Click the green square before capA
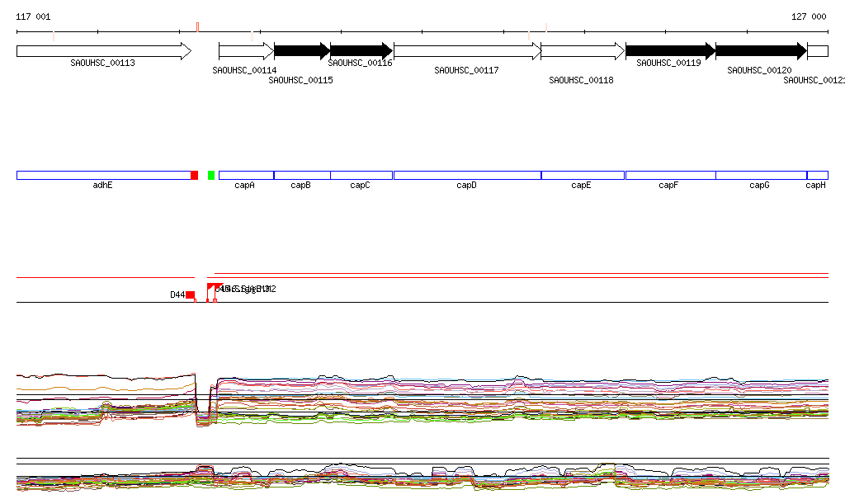The width and height of the screenshot is (845, 504). tap(211, 175)
